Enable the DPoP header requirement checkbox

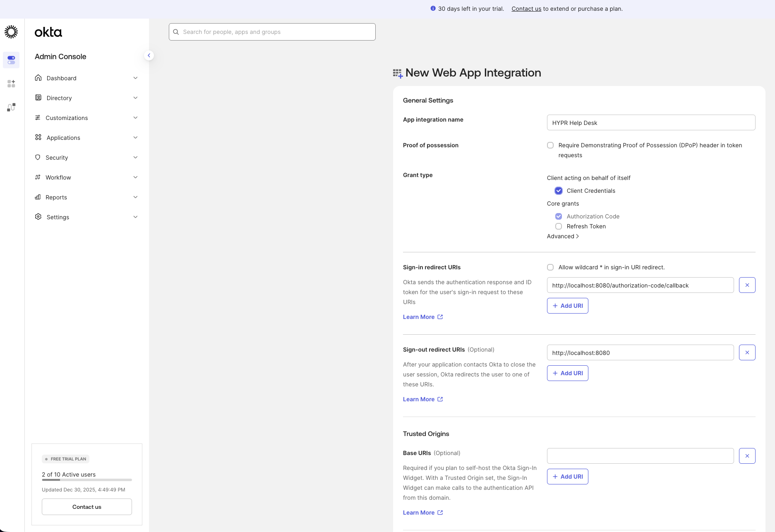(550, 145)
